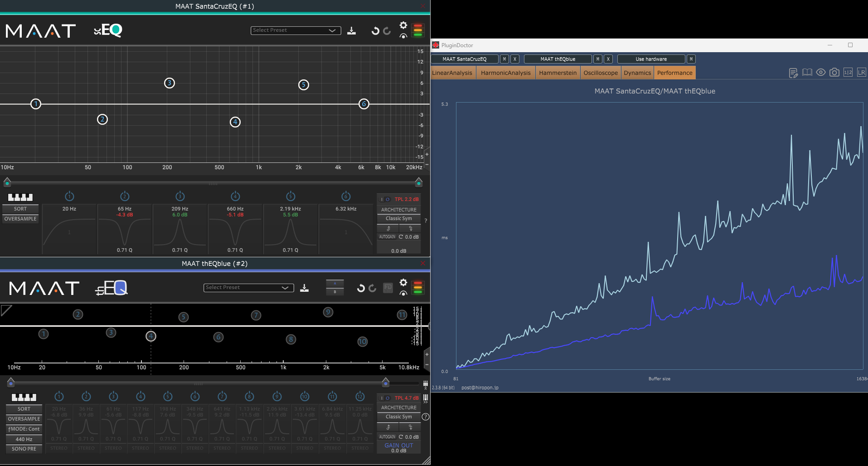Select EQ node 5 on SantaCruzEQ graph
868x466 pixels.
point(304,85)
